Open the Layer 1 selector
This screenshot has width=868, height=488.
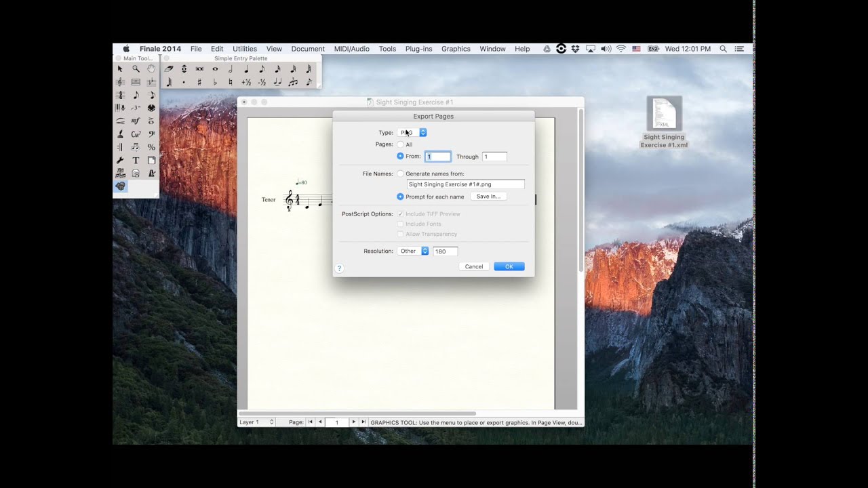[256, 422]
